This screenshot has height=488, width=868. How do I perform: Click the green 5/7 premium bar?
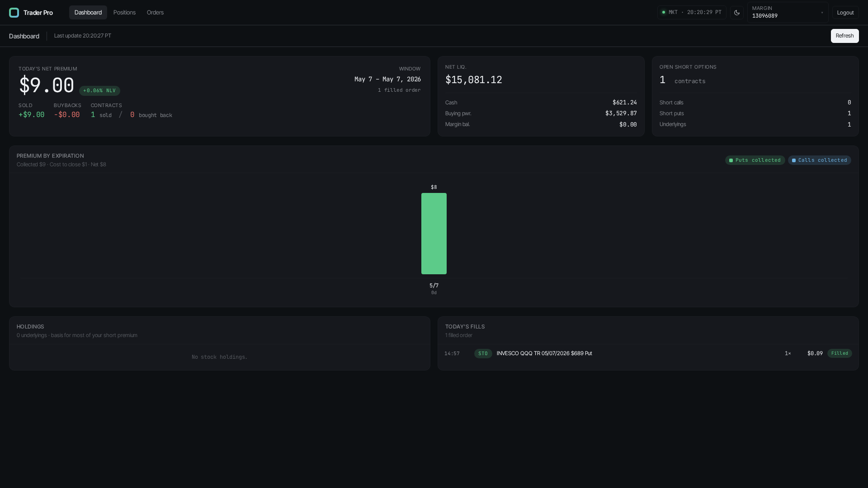click(434, 234)
